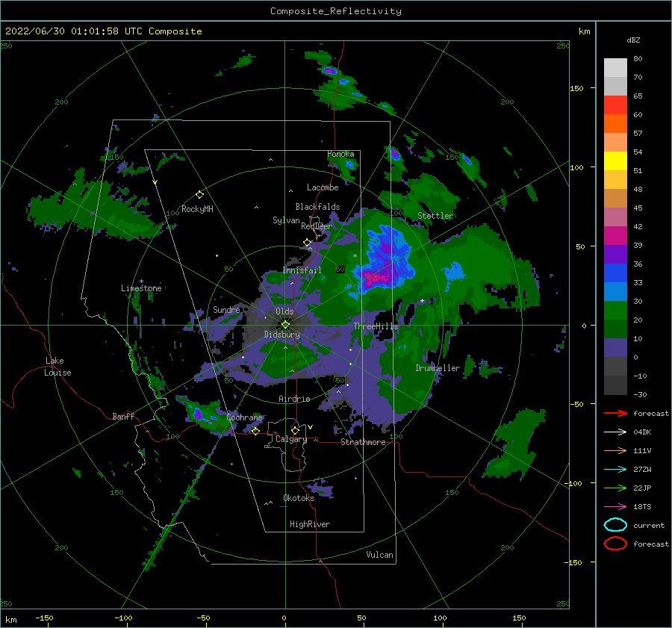Click the Vulcan city label
This screenshot has height=628, width=672.
[x=379, y=555]
